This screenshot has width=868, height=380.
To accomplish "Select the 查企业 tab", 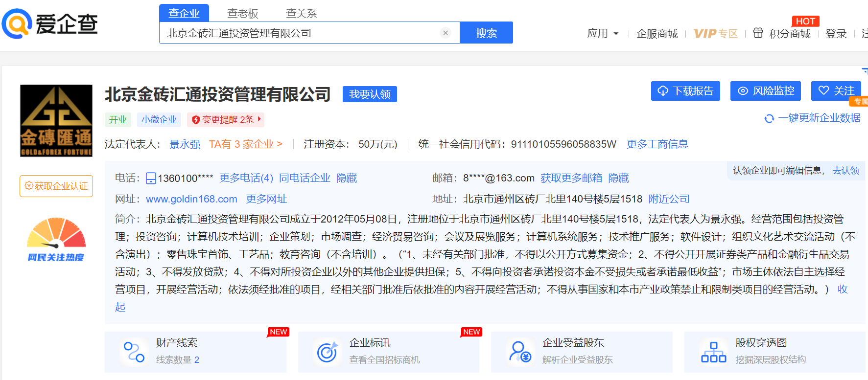I will [x=184, y=13].
